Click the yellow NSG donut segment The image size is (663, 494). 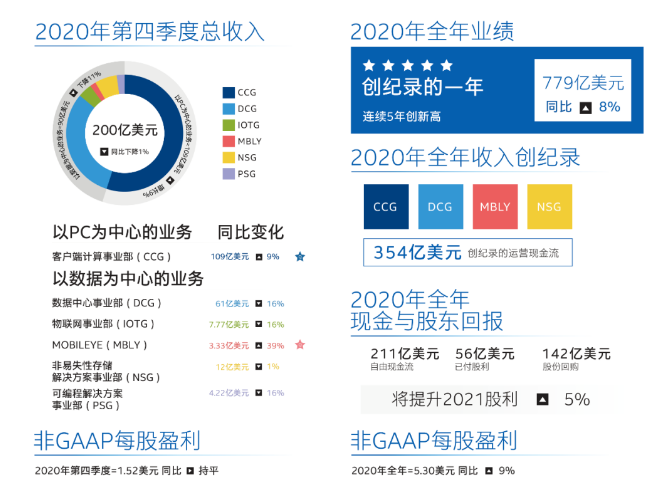pyautogui.click(x=109, y=86)
